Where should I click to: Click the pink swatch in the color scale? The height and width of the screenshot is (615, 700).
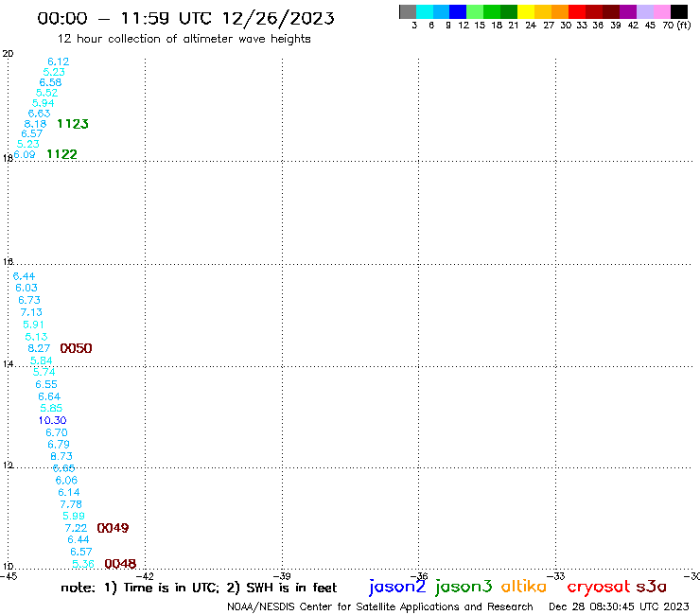click(662, 11)
